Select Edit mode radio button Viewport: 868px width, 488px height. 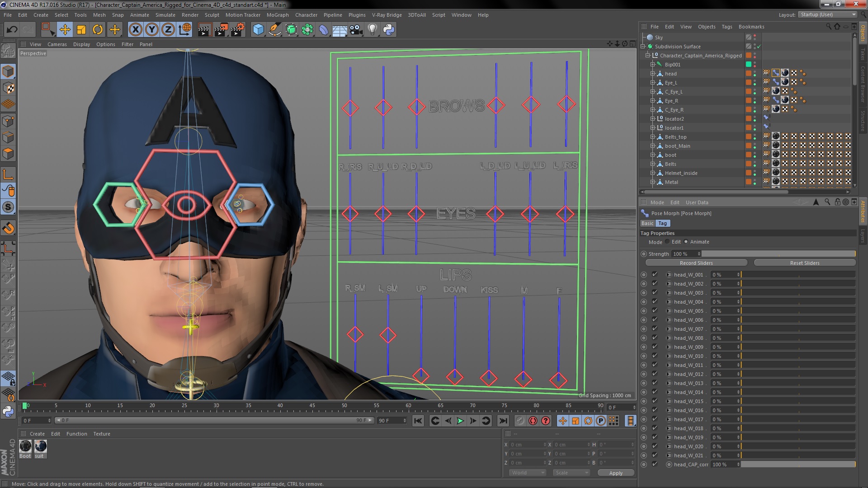(x=667, y=242)
